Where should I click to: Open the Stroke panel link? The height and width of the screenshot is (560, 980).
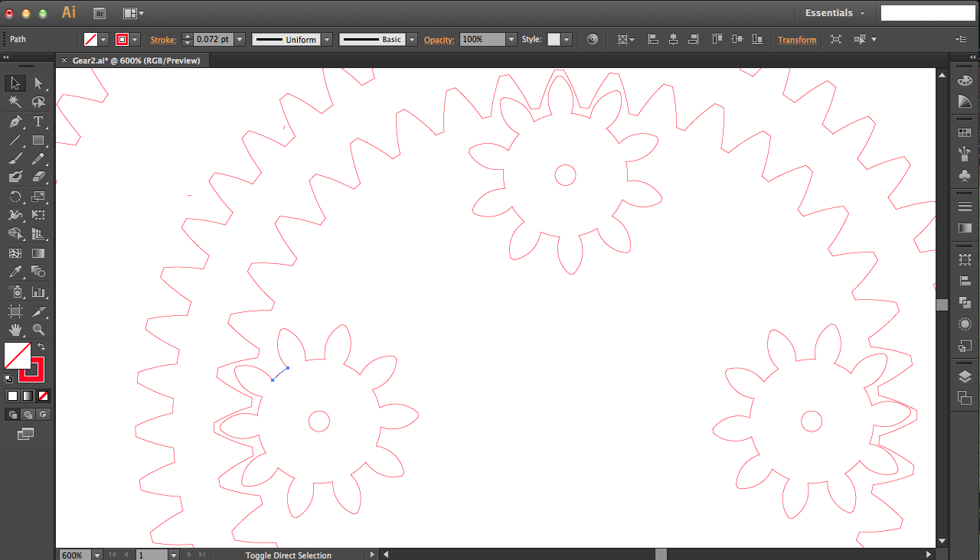pos(163,40)
